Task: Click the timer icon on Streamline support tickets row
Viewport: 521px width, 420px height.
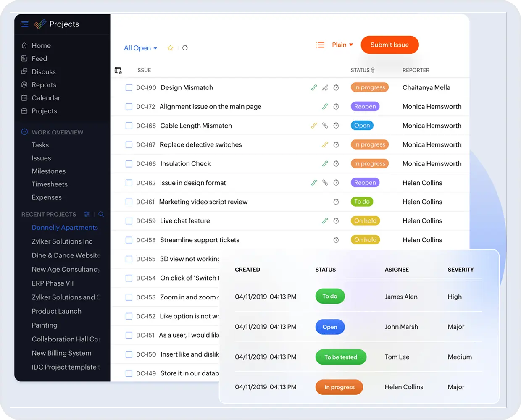Action: pyautogui.click(x=336, y=240)
